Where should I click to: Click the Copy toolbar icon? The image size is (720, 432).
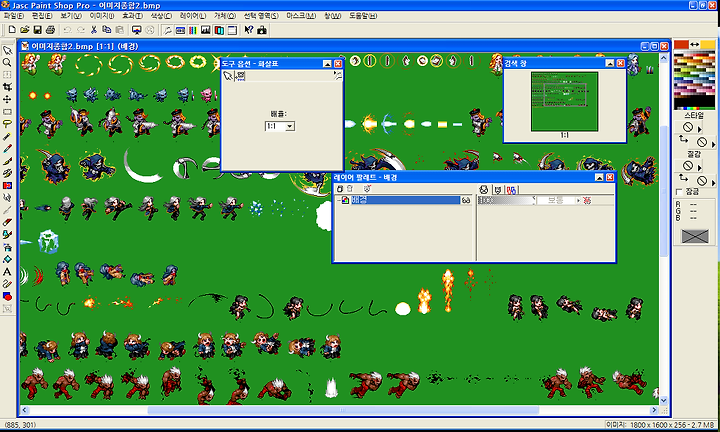(x=107, y=30)
